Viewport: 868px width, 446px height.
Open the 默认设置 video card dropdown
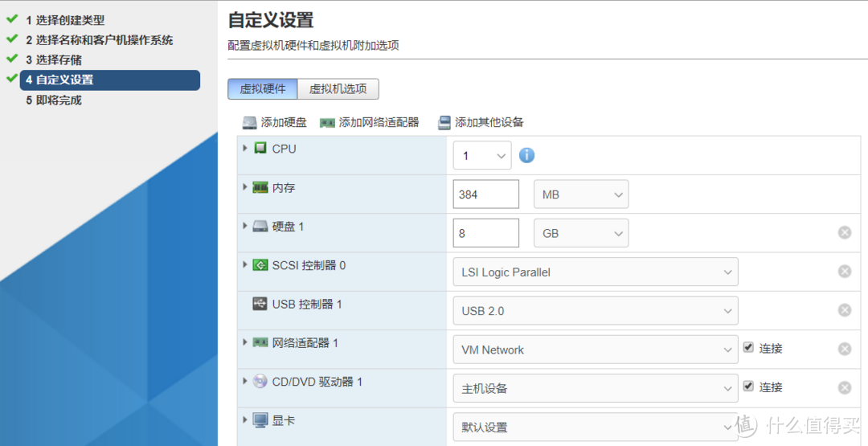(595, 427)
